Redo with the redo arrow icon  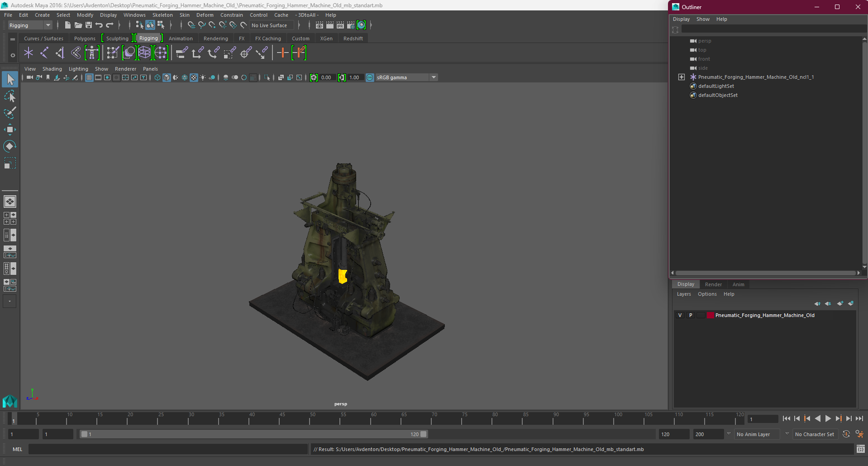coord(110,25)
